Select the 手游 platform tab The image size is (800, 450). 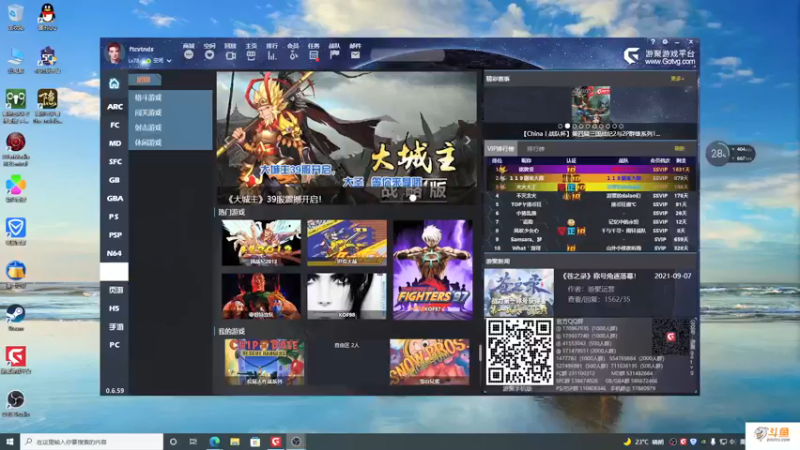point(115,327)
